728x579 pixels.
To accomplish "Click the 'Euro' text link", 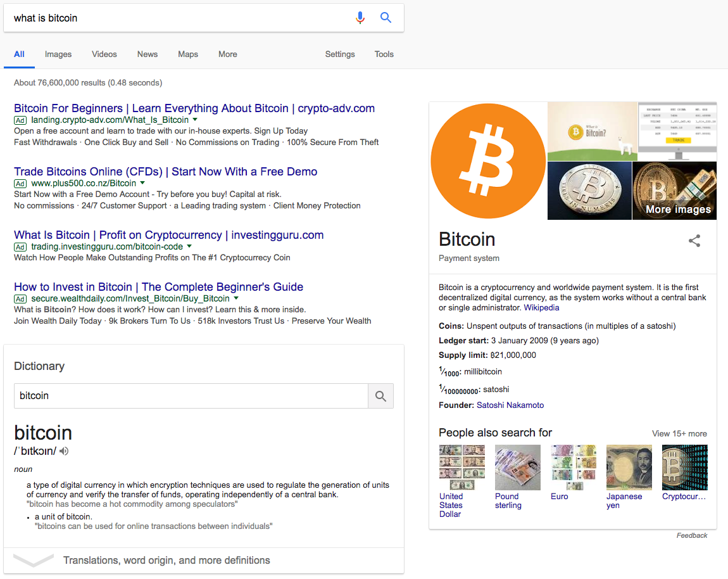I will [x=560, y=496].
